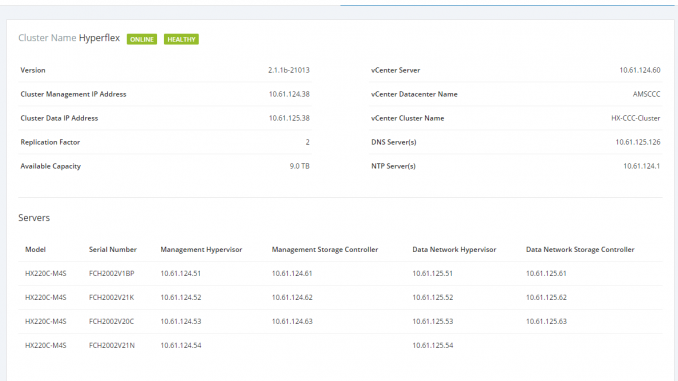Select management hypervisor IP 10.61.124.53
Image resolution: width=678 pixels, height=381 pixels.
click(181, 321)
